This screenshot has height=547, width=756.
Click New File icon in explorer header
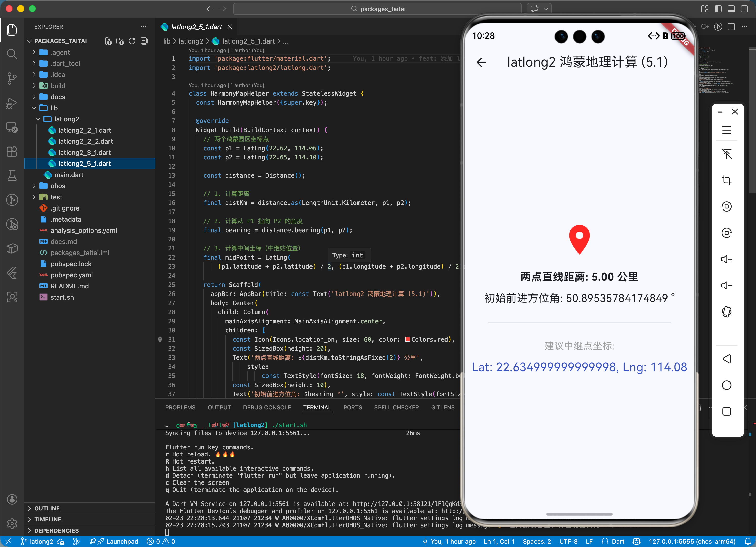108,41
